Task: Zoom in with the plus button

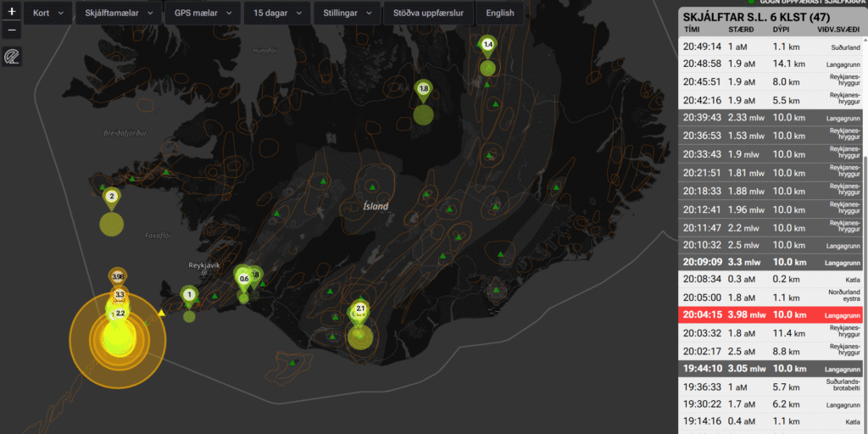Action: (12, 13)
